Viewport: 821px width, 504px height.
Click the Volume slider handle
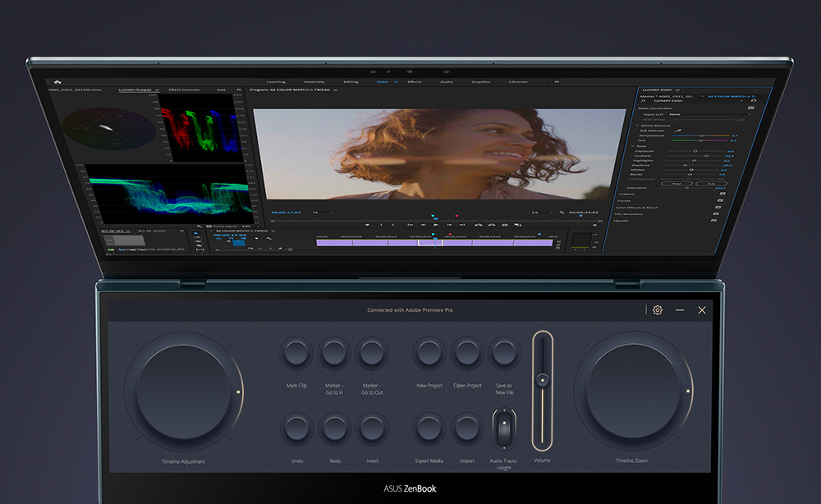tap(542, 379)
